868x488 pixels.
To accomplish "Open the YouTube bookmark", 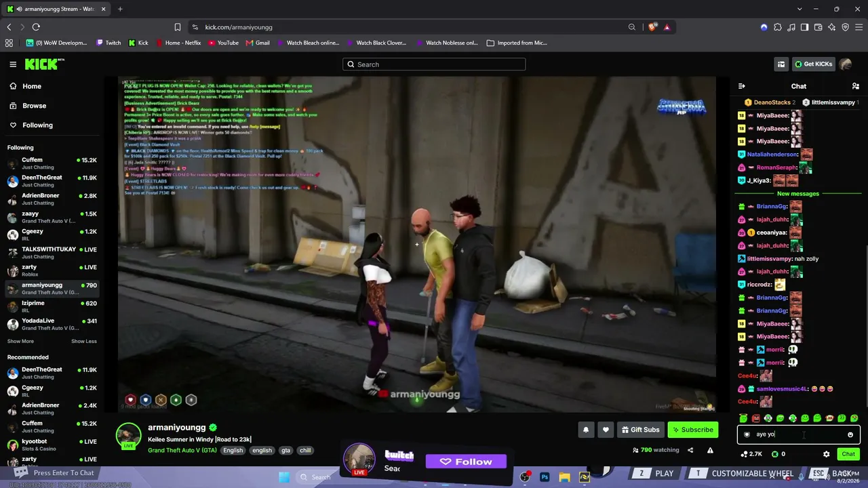I will point(224,43).
